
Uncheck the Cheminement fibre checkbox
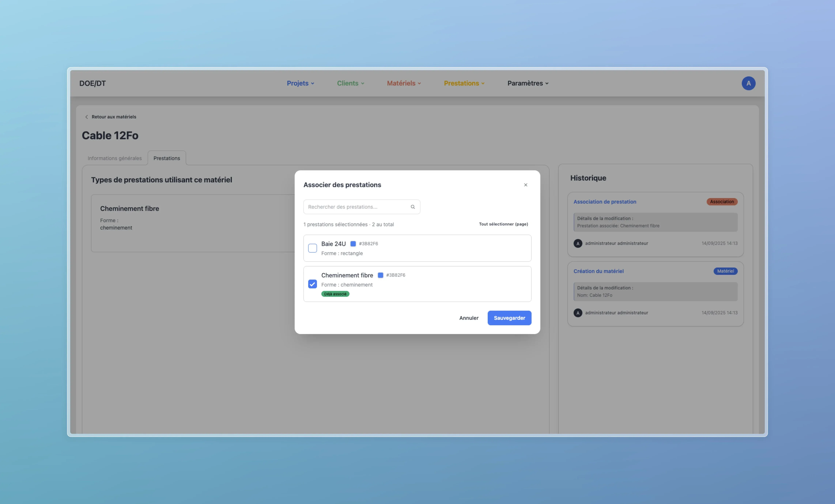tap(312, 284)
